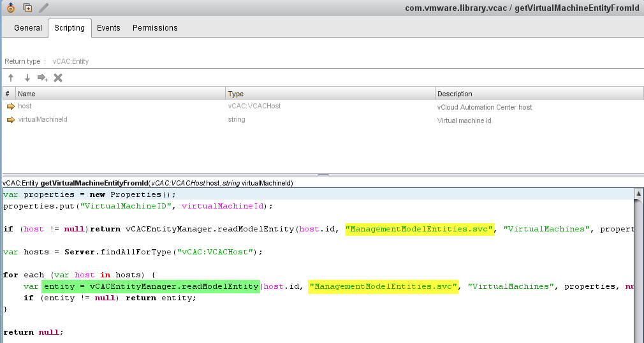Open the Permissions tab
The height and width of the screenshot is (343, 644).
155,28
